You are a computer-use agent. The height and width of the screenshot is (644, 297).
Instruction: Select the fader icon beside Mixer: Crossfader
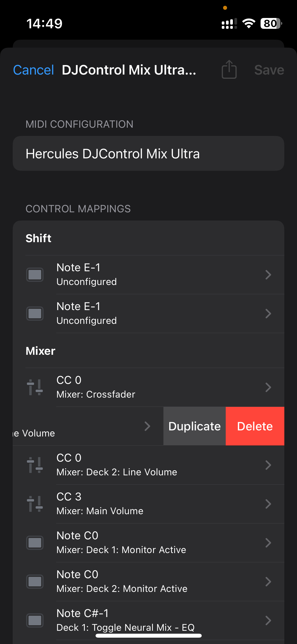pyautogui.click(x=35, y=387)
